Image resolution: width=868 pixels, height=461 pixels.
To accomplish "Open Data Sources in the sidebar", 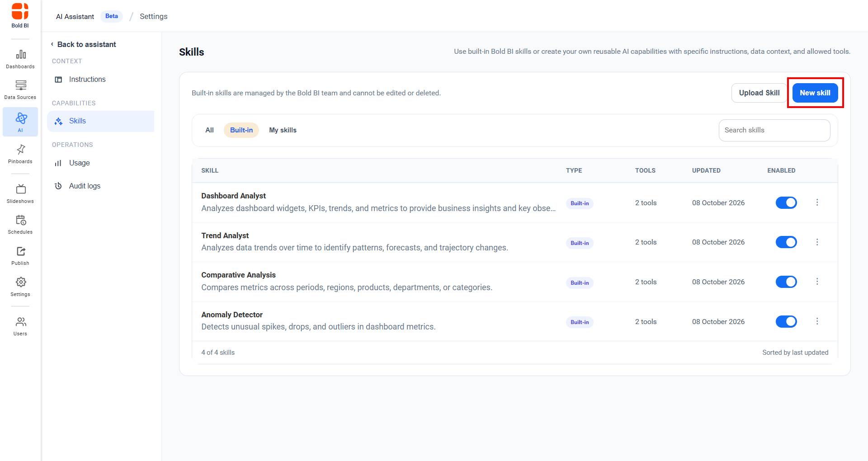I will point(20,90).
